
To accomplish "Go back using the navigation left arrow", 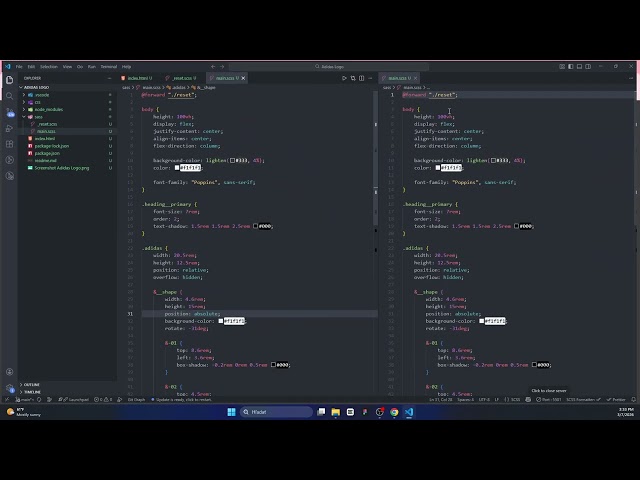I will click(x=213, y=67).
